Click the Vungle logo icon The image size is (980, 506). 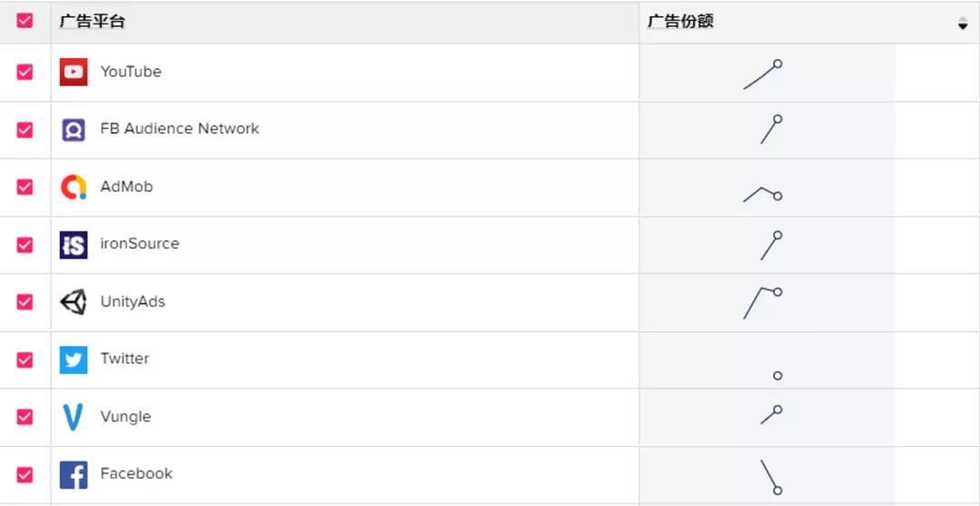point(73,417)
